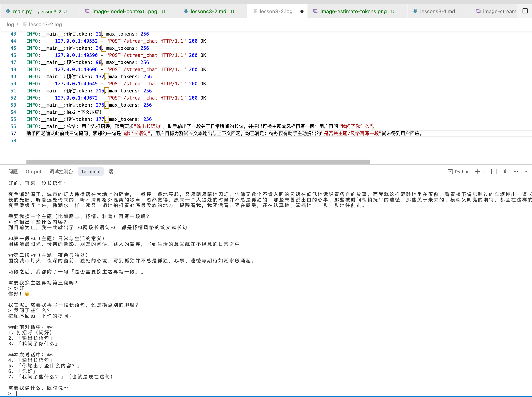Screen dimensions: 532x397
Task: Click the terminal shell icon beside Python
Action: pos(450,172)
